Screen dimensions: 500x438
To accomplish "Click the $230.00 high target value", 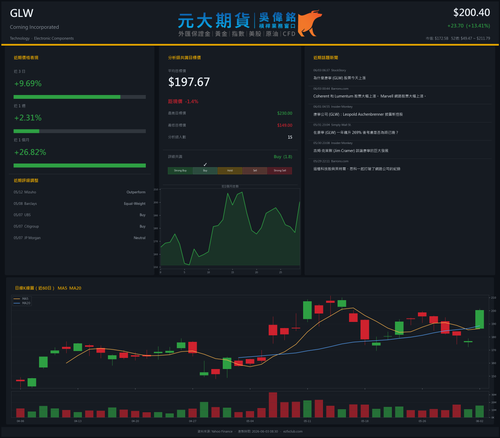I will [285, 113].
